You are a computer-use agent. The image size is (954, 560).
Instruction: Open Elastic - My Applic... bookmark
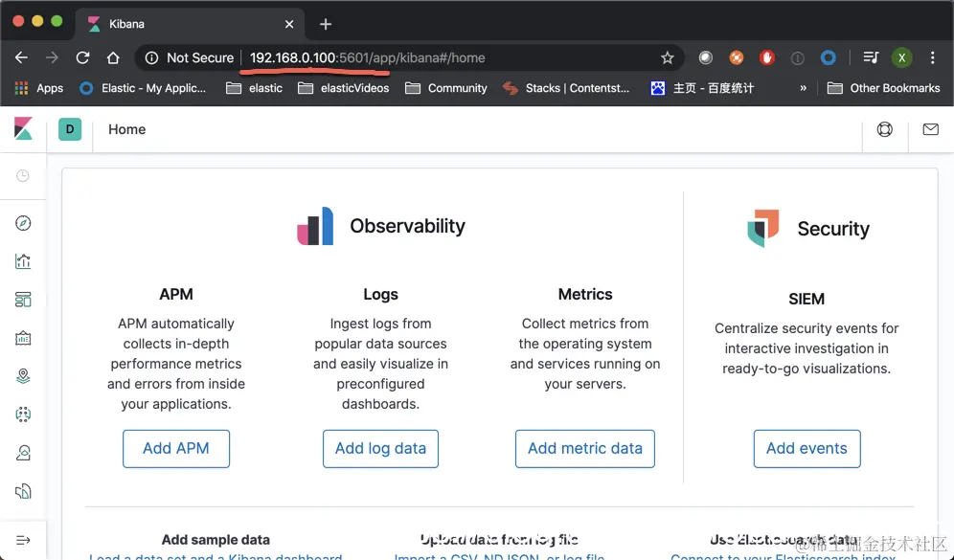tap(143, 88)
